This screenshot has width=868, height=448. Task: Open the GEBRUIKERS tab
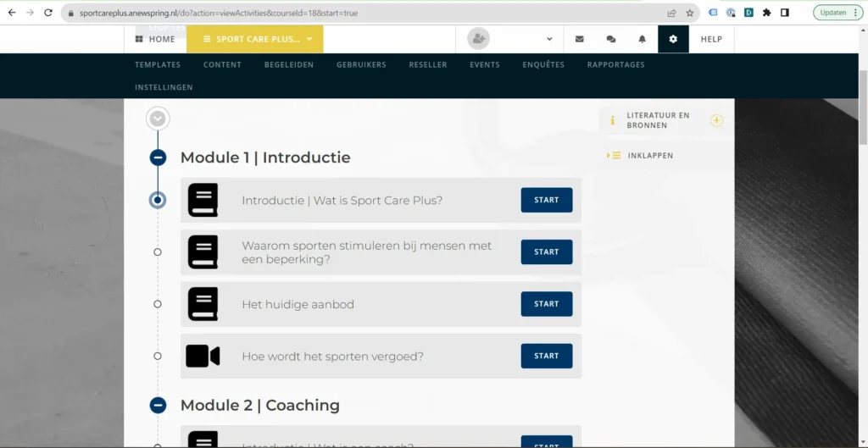(361, 64)
